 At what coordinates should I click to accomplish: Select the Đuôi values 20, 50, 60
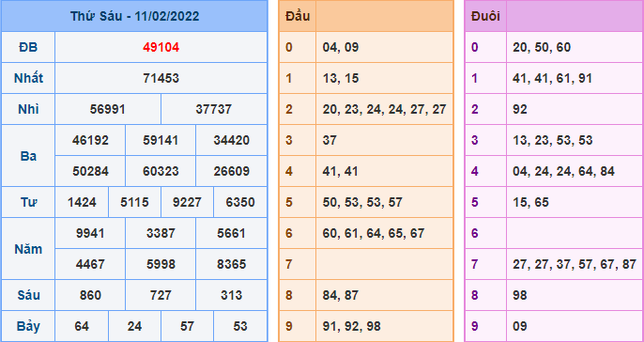pyautogui.click(x=542, y=47)
